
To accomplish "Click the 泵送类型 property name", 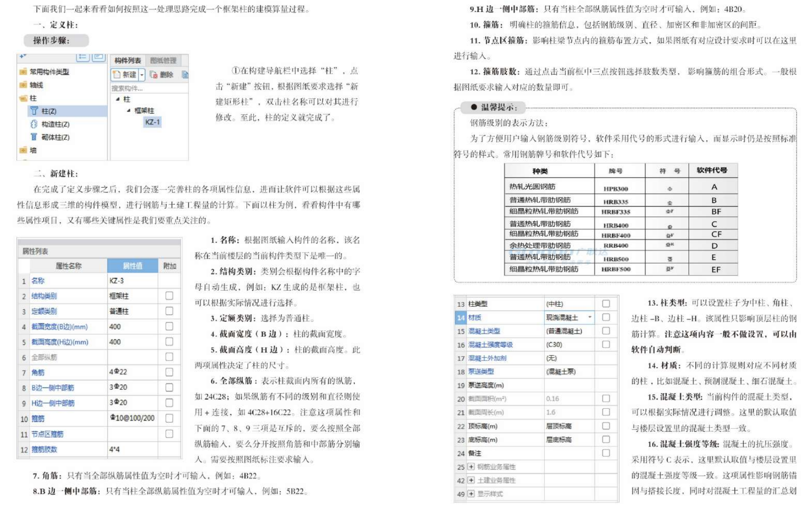I will (481, 372).
